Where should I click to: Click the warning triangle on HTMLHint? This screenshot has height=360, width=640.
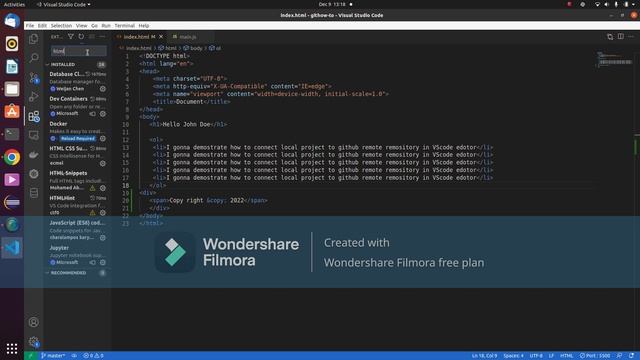93,213
